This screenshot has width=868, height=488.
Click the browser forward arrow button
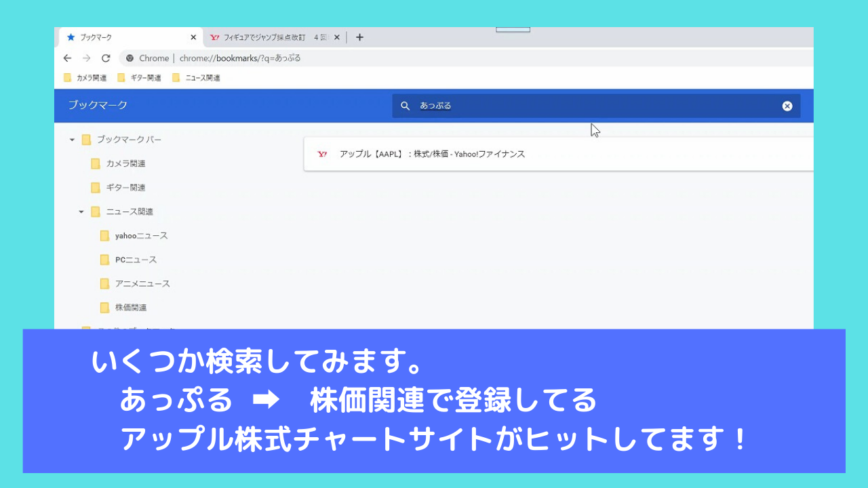coord(86,58)
